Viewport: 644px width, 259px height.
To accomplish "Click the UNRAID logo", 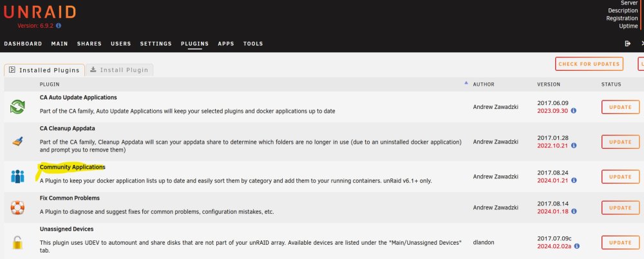I will (40, 12).
